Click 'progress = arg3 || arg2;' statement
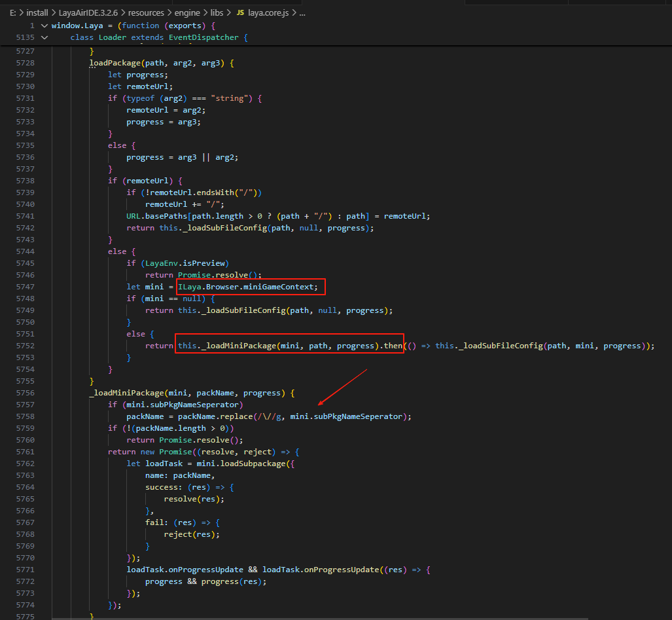Screen dimensions: 672x620 pos(182,157)
